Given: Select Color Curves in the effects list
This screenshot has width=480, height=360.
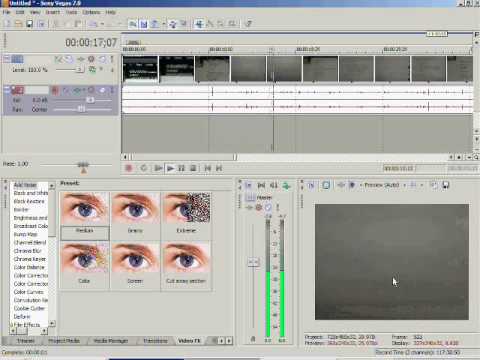Looking at the screenshot, I should 29,292.
